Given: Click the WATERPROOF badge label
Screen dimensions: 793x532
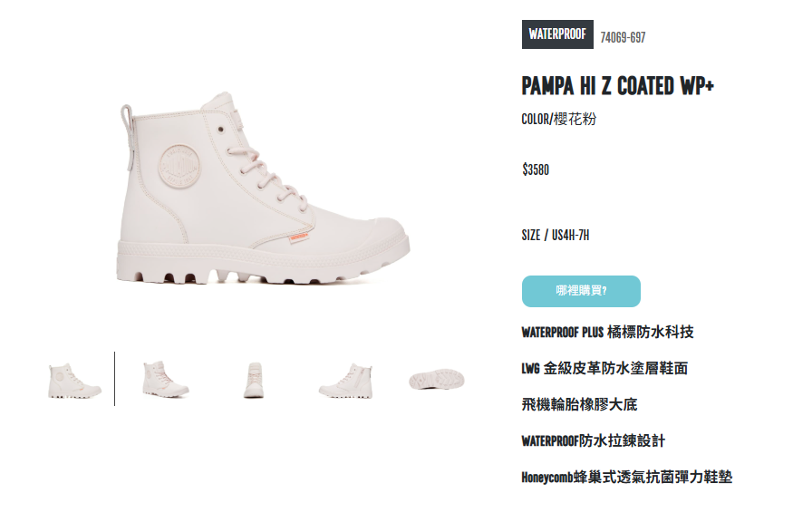Looking at the screenshot, I should [557, 34].
